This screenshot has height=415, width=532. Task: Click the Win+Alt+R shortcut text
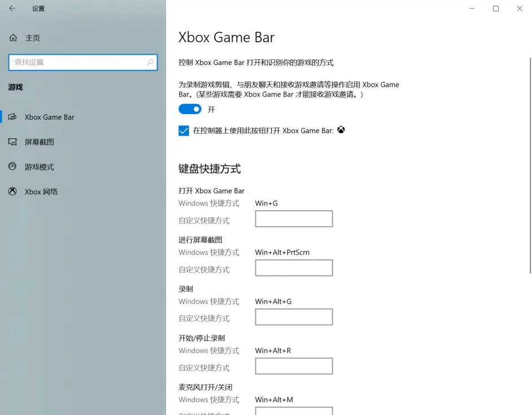pos(273,351)
